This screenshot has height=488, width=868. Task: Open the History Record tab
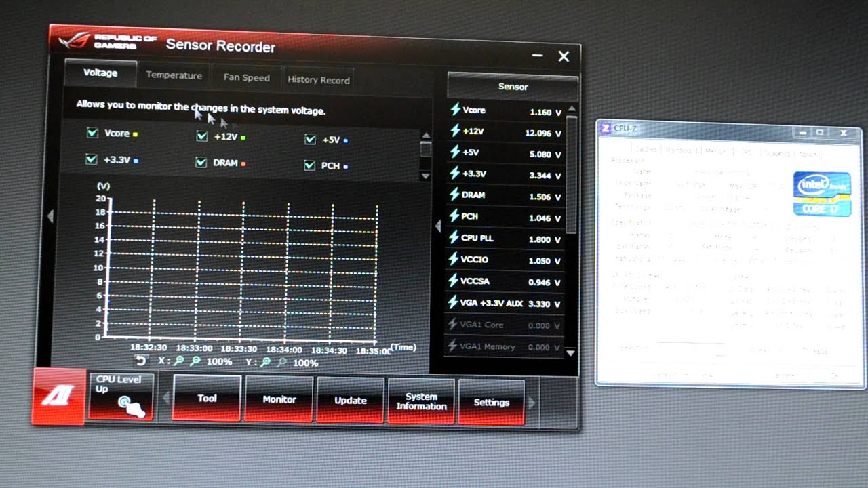click(x=319, y=79)
